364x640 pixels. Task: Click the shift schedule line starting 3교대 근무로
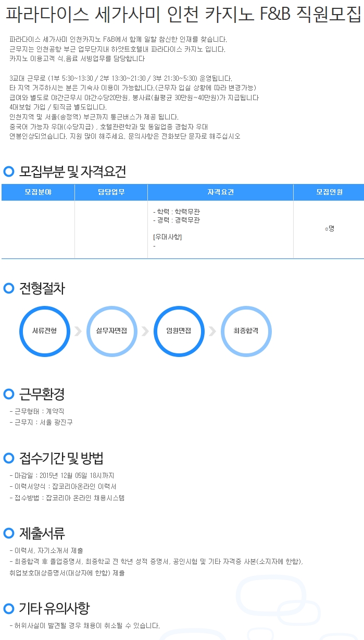point(120,78)
